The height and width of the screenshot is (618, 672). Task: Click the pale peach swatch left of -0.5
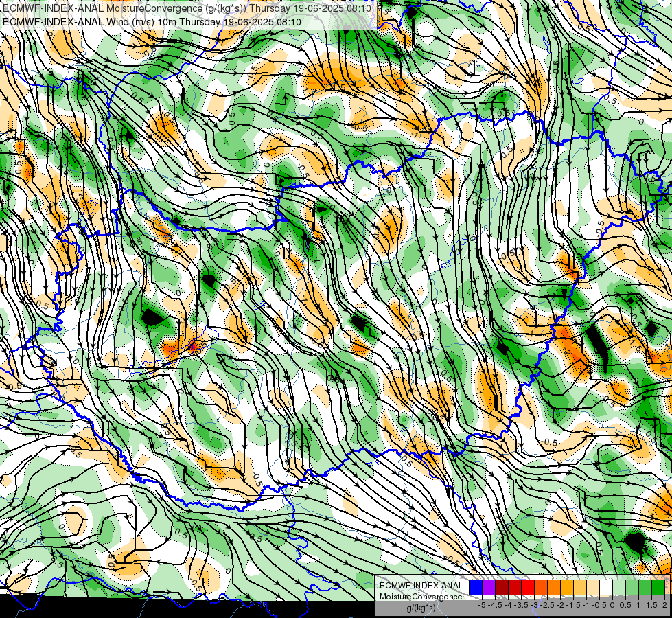pyautogui.click(x=593, y=587)
